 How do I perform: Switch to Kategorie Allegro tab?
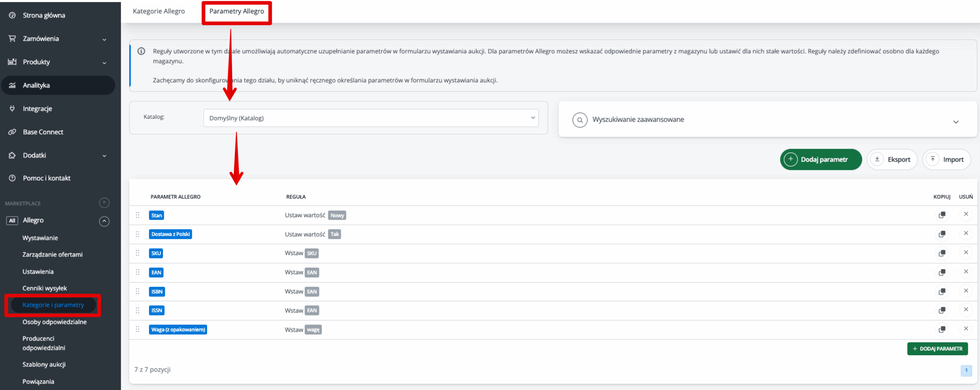pyautogui.click(x=158, y=11)
